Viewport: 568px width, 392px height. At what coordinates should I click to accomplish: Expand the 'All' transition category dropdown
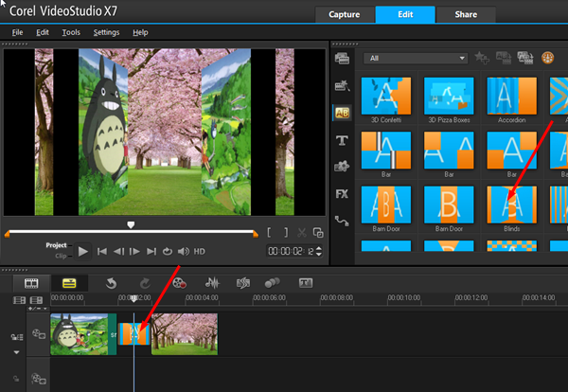coord(461,59)
